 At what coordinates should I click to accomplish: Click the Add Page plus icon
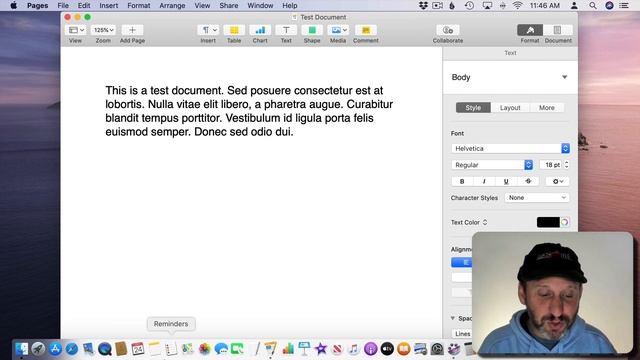pyautogui.click(x=132, y=30)
